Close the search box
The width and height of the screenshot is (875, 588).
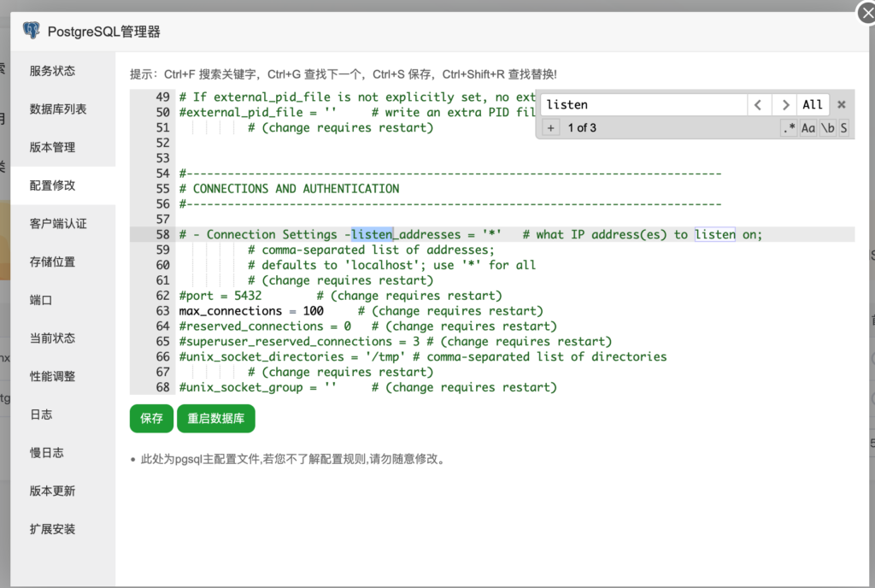click(x=842, y=104)
